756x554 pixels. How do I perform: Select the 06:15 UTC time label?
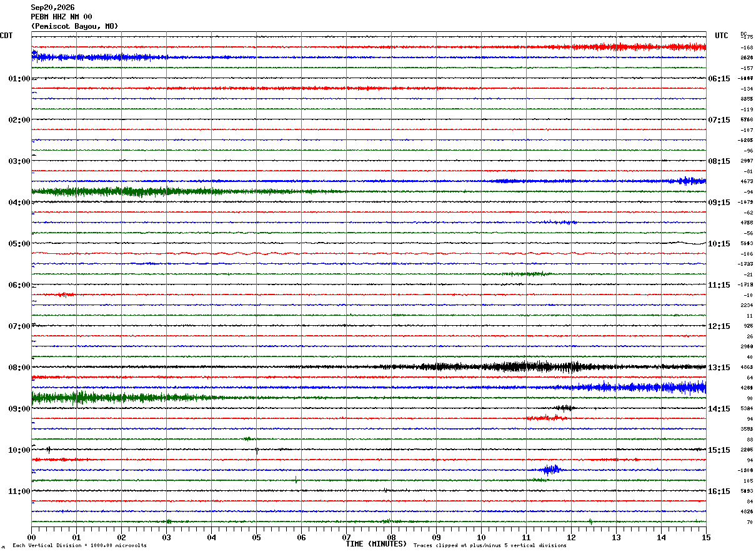coord(719,78)
